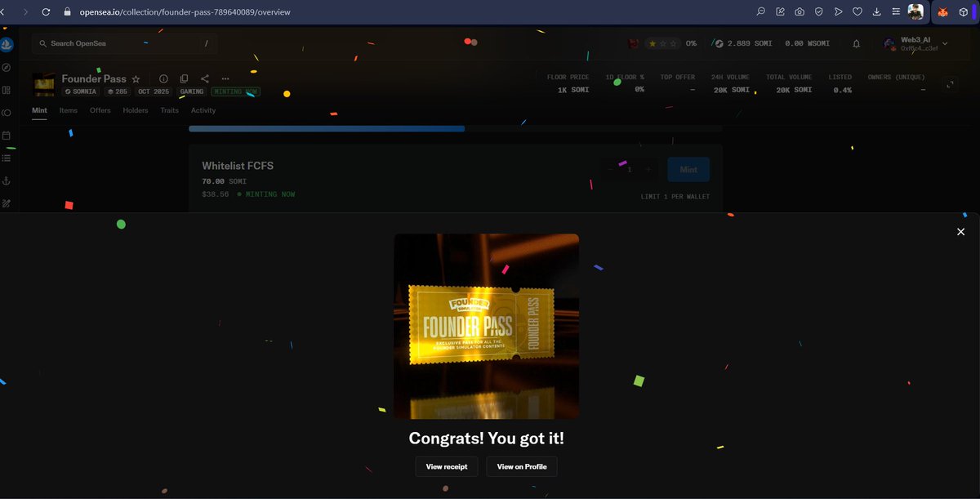The width and height of the screenshot is (980, 499).
Task: Click the View receipt button
Action: (447, 466)
